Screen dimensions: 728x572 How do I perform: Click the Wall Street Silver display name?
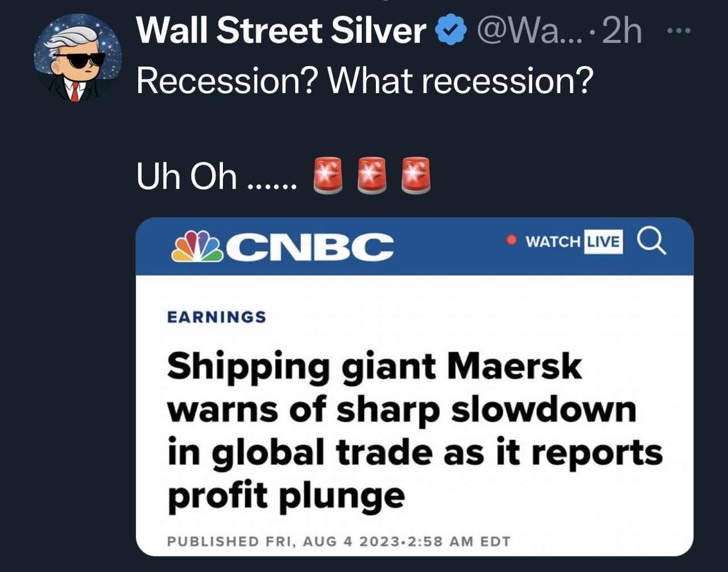click(x=281, y=31)
